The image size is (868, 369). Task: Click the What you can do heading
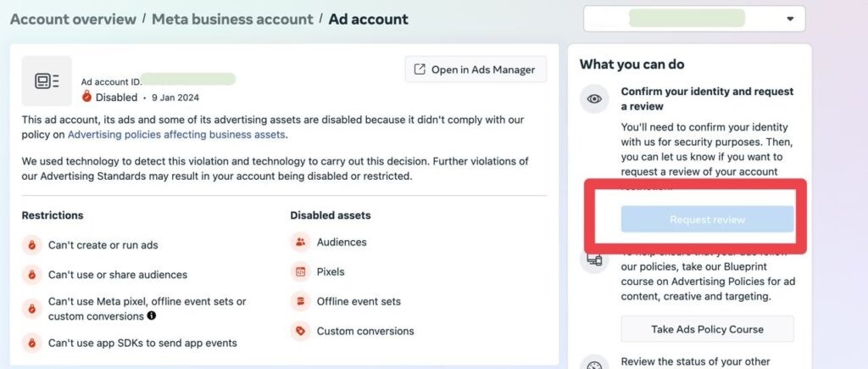click(x=632, y=64)
